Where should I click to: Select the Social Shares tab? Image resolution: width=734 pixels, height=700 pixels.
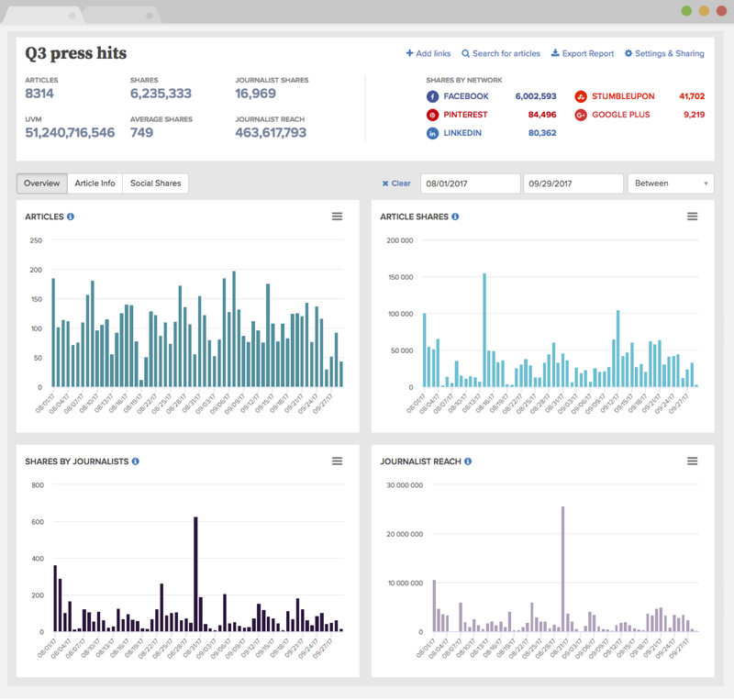(155, 183)
